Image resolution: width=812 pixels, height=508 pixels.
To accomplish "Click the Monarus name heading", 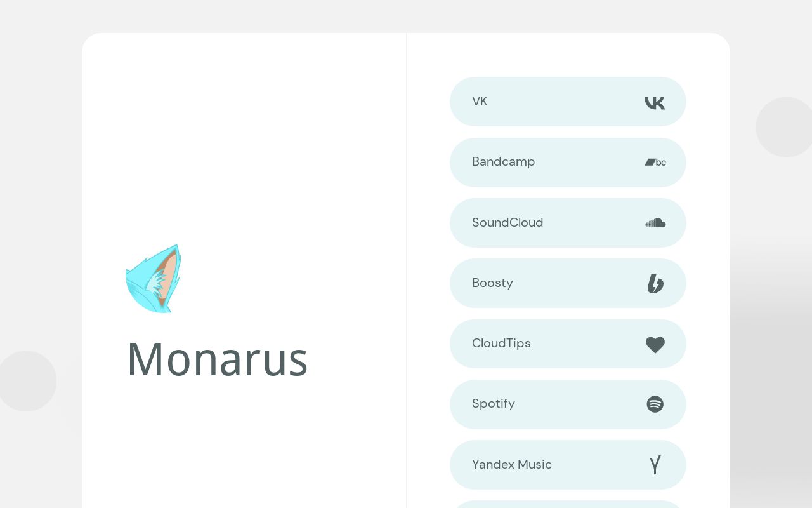I will click(217, 359).
